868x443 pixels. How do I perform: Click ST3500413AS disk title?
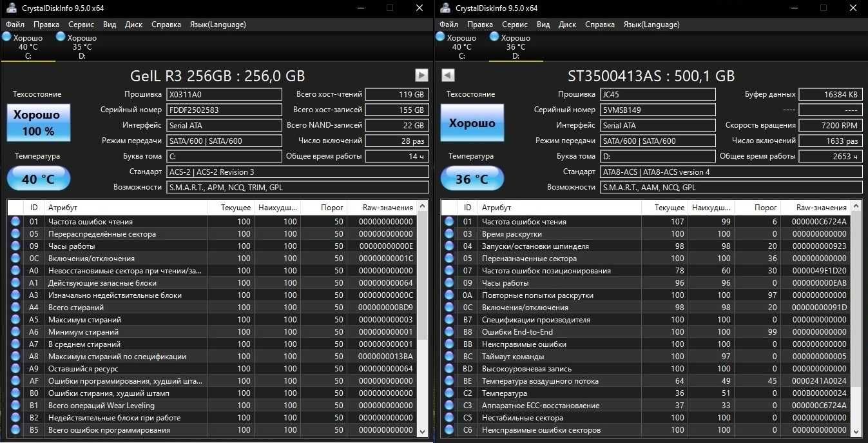pos(651,75)
